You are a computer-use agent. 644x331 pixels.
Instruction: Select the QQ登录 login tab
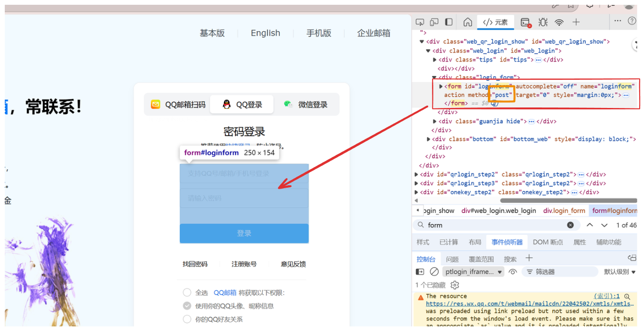[242, 104]
